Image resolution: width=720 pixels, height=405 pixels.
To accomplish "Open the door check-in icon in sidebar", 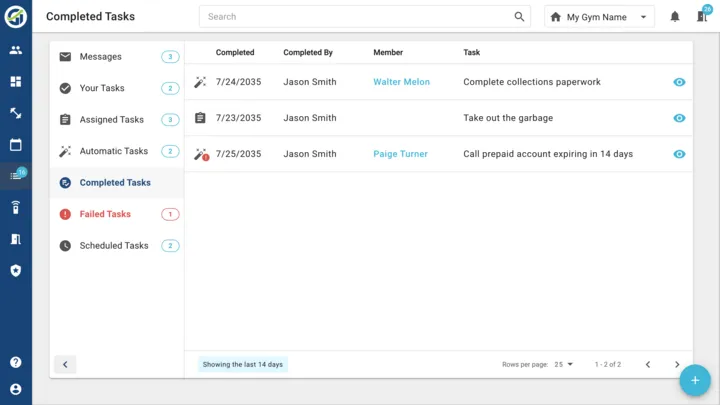I will click(16, 239).
